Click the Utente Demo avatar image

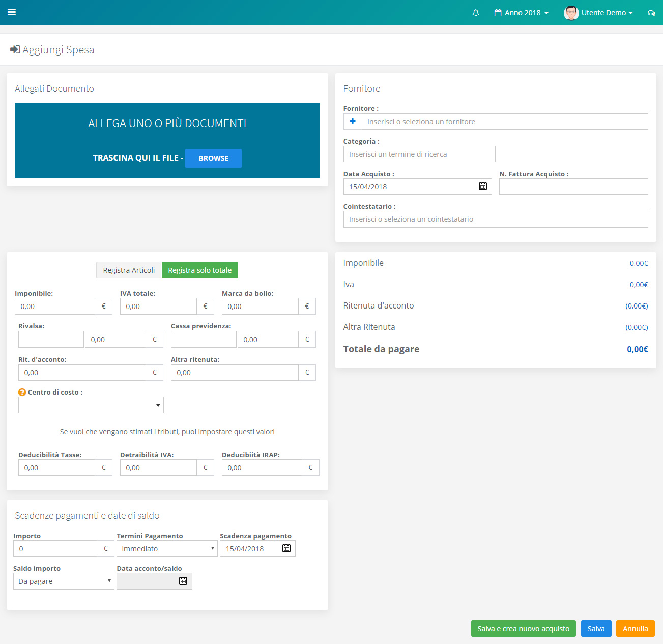point(571,13)
